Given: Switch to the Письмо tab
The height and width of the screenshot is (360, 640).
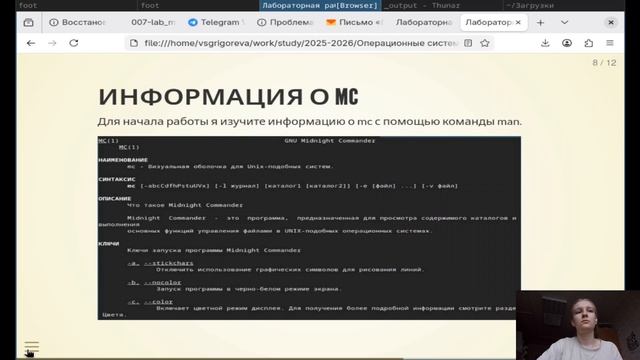Looking at the screenshot, I should pos(354,22).
